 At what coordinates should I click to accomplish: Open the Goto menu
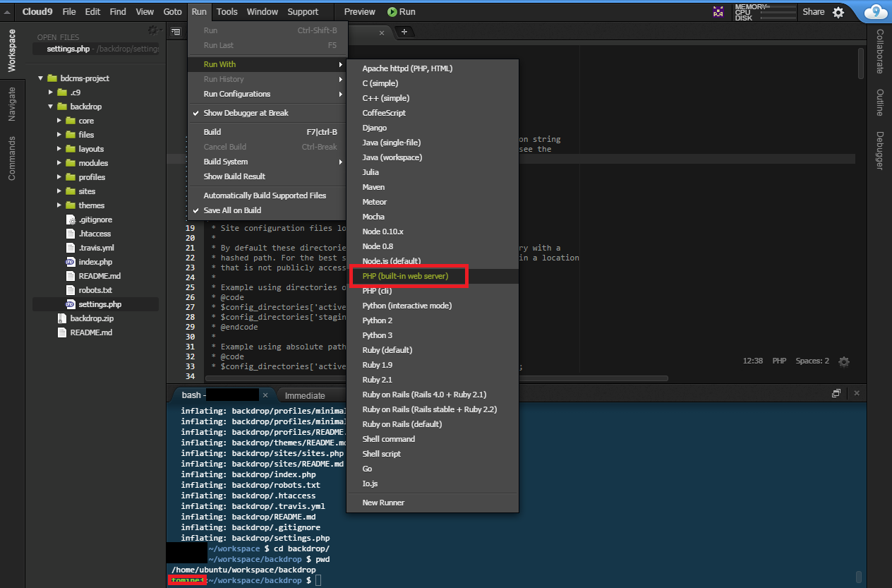(172, 11)
